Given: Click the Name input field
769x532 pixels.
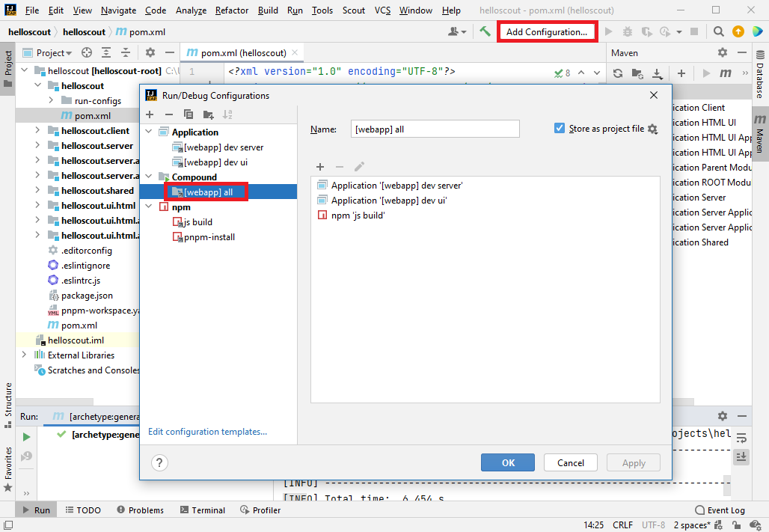Looking at the screenshot, I should point(435,129).
